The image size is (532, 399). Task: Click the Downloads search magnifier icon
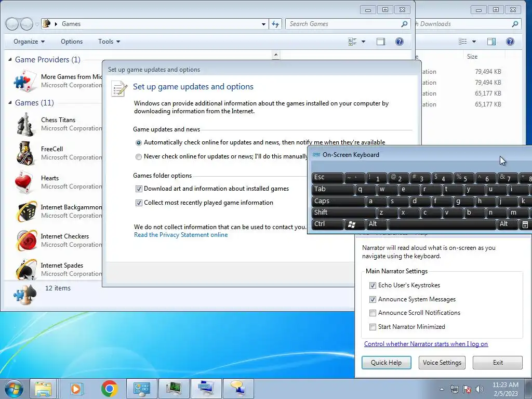(x=515, y=24)
